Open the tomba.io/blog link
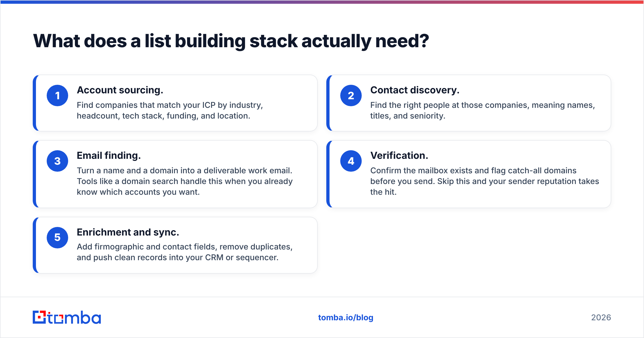This screenshot has width=644, height=338. [346, 318]
